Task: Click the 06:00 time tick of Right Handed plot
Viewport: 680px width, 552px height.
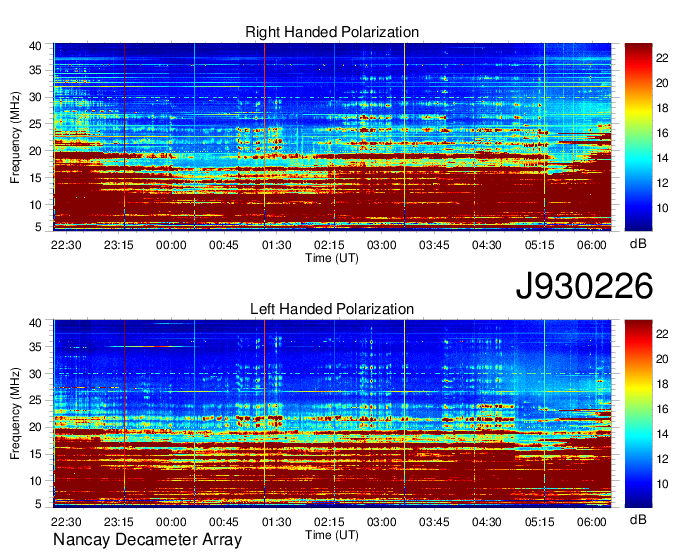Action: tap(592, 245)
